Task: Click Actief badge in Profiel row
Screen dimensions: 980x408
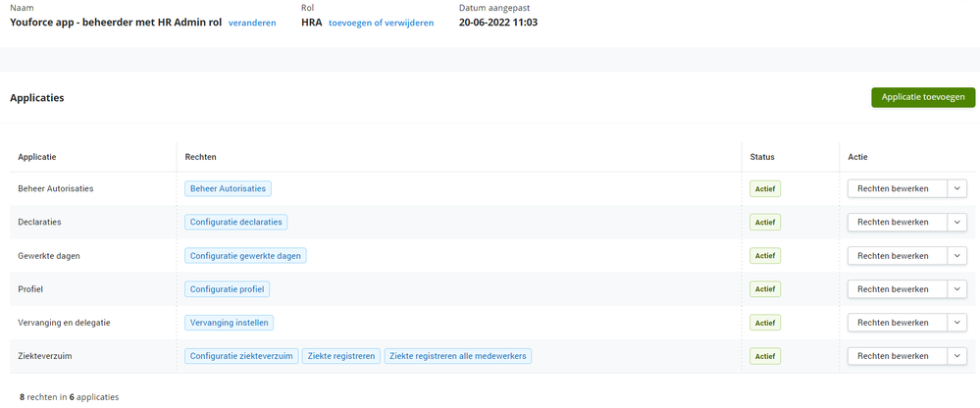Action: pos(765,289)
